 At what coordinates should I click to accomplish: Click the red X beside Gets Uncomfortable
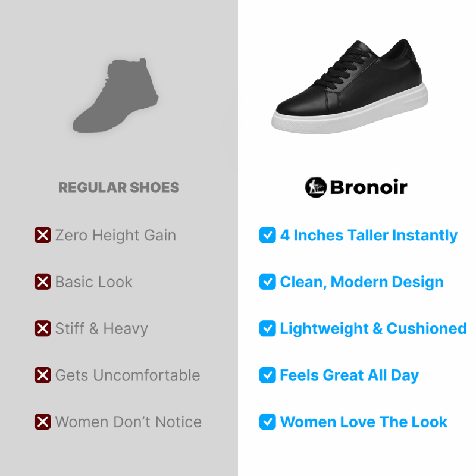[x=42, y=375]
